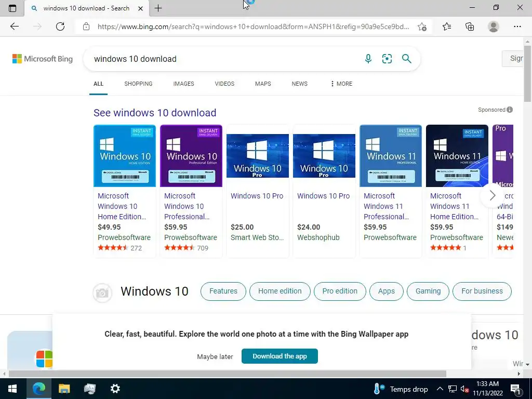Show Sponsored info icon
The image size is (532, 399).
click(x=510, y=110)
